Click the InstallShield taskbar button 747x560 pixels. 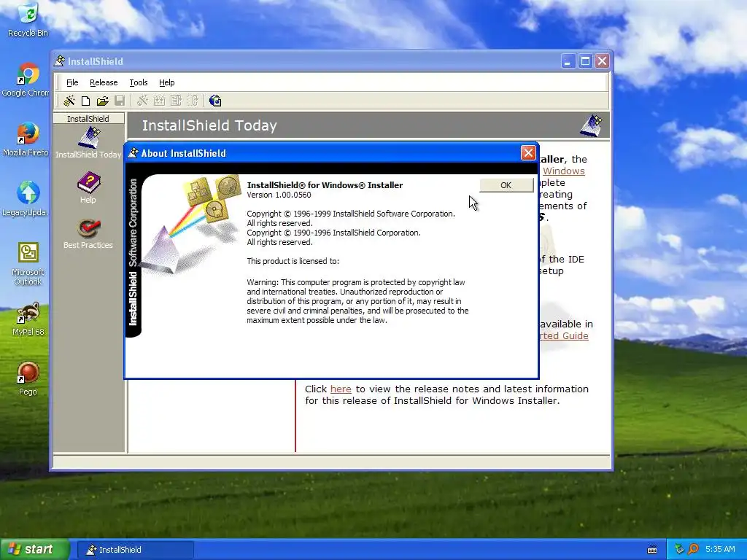(x=135, y=550)
